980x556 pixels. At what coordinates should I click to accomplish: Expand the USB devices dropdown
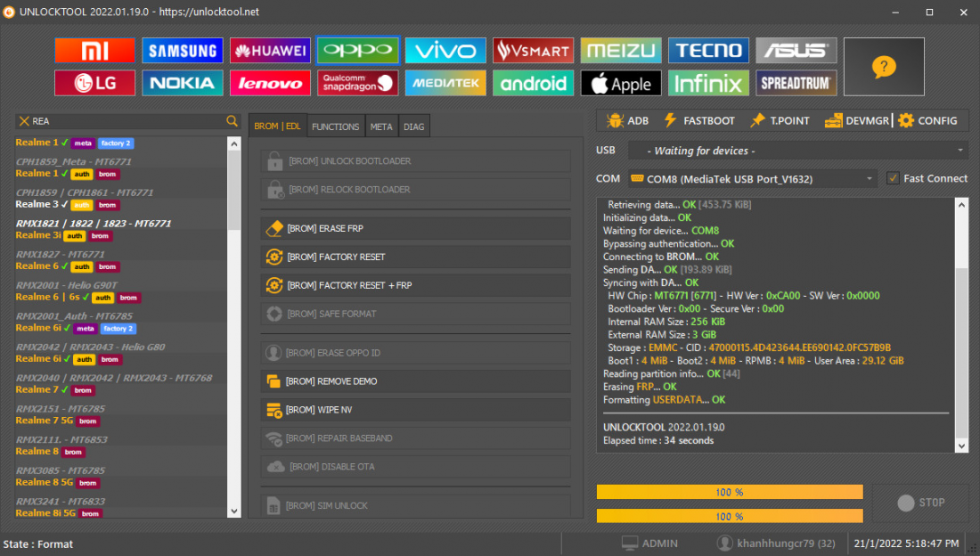coord(960,151)
